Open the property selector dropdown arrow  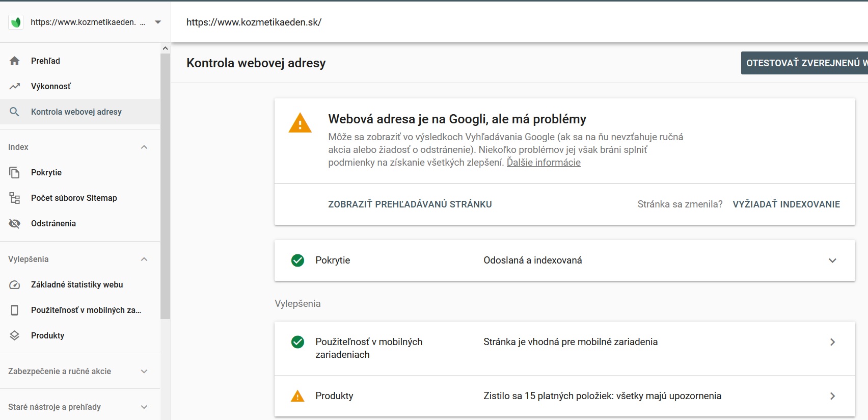pyautogui.click(x=158, y=22)
